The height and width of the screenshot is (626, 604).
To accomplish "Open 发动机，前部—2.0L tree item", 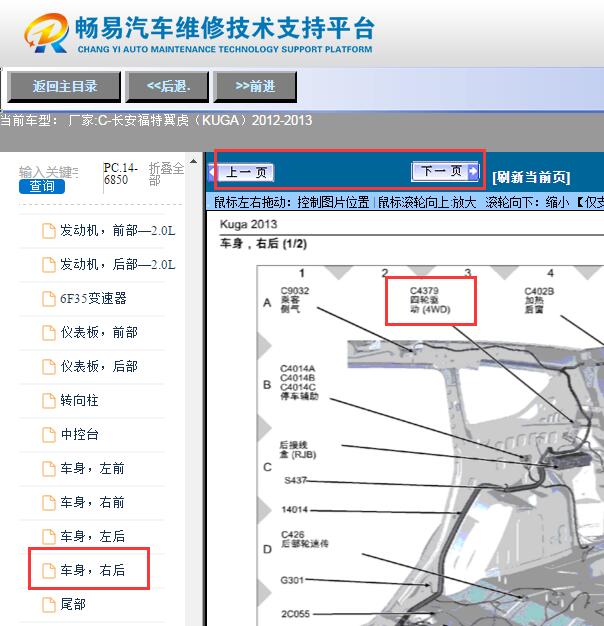I will tap(117, 231).
